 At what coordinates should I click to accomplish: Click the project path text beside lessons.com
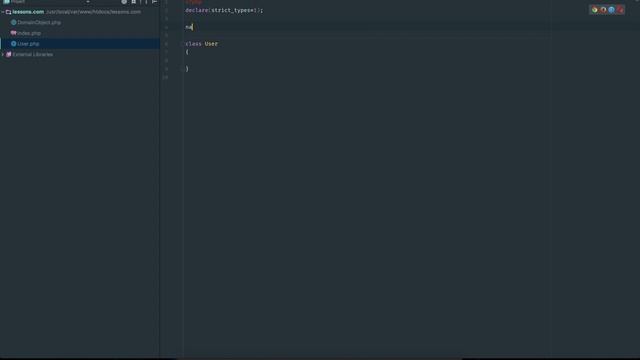(x=93, y=12)
